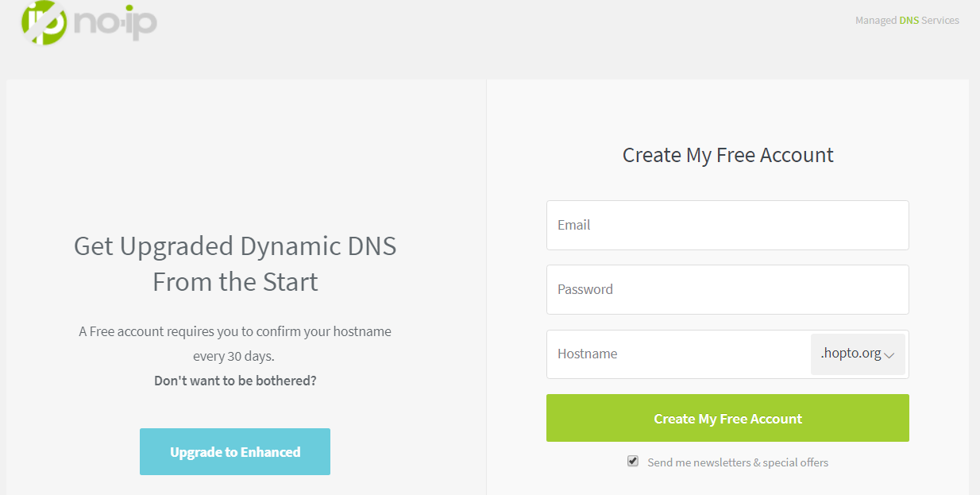Click the Managed DNS Services tagline

907,20
